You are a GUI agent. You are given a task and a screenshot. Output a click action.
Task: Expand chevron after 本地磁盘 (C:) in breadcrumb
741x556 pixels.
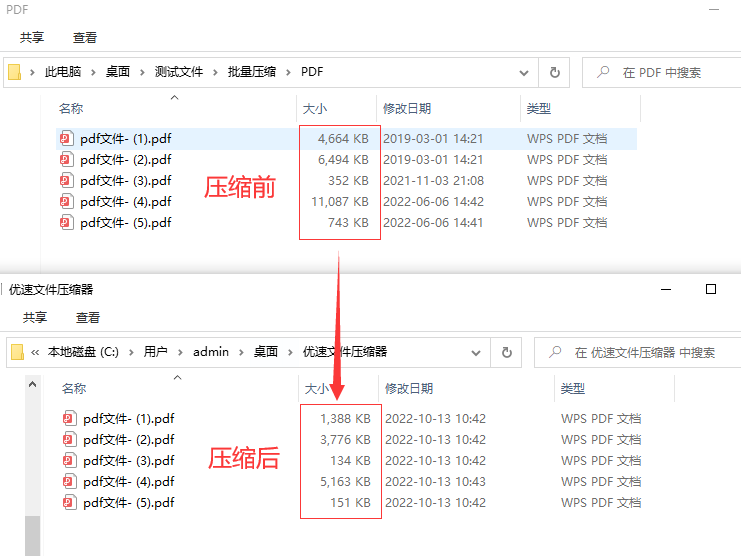pos(131,352)
